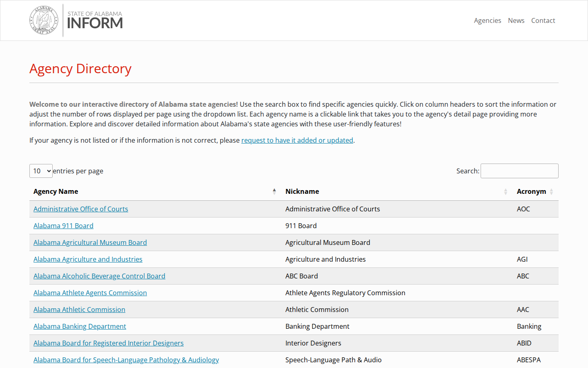Sort by Acronym column arrows
This screenshot has height=368, width=588.
click(x=551, y=191)
